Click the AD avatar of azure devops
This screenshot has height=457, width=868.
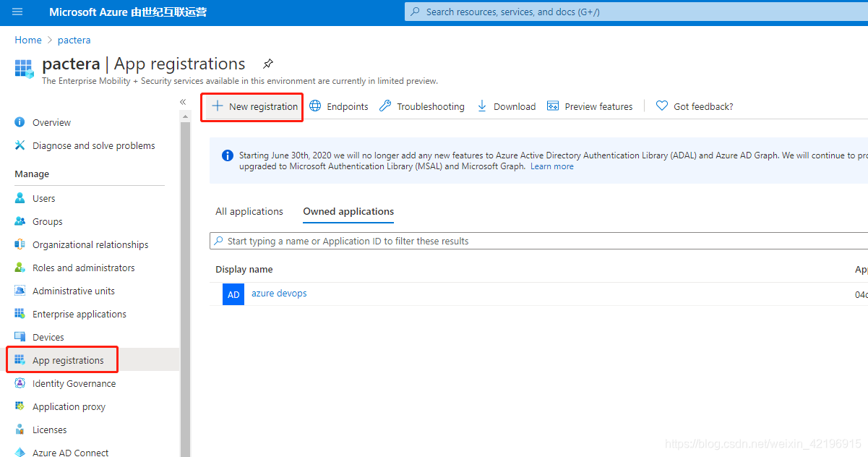tap(233, 294)
